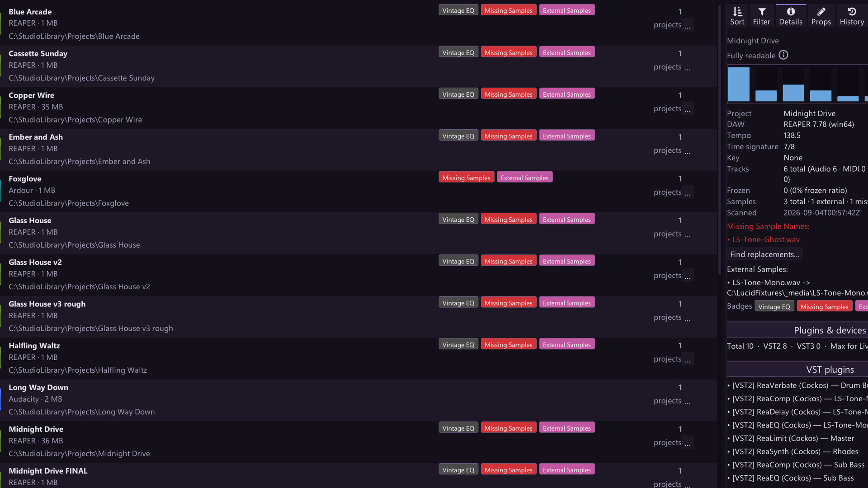Open the History tab
The image size is (868, 488).
852,16
